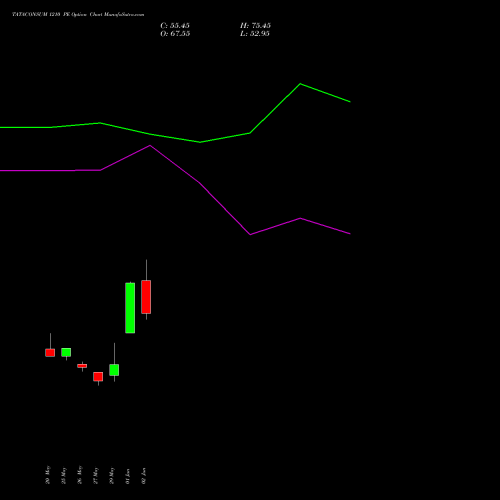Select the open value 'O: 67.55'
Image resolution: width=500 pixels, height=500 pixels.
tap(175, 34)
